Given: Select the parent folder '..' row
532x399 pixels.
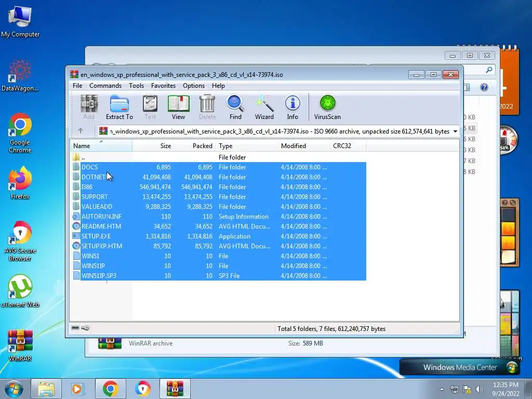Looking at the screenshot, I should pos(219,157).
